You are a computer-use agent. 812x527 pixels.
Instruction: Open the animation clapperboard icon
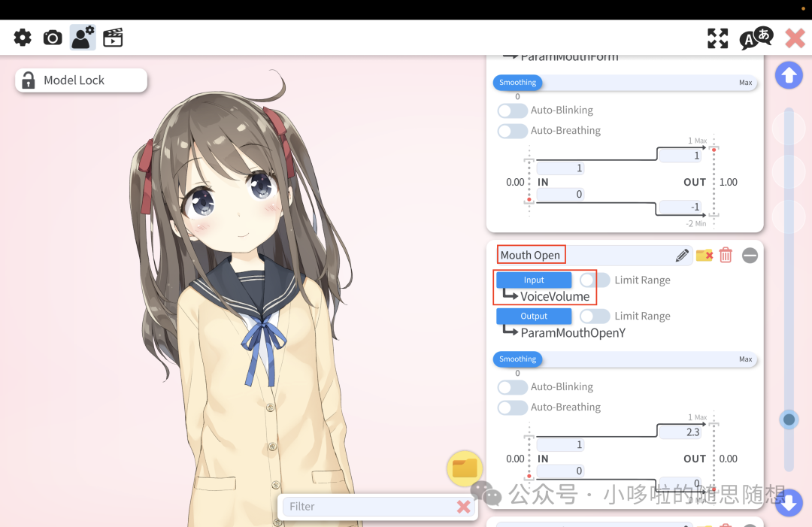(113, 38)
